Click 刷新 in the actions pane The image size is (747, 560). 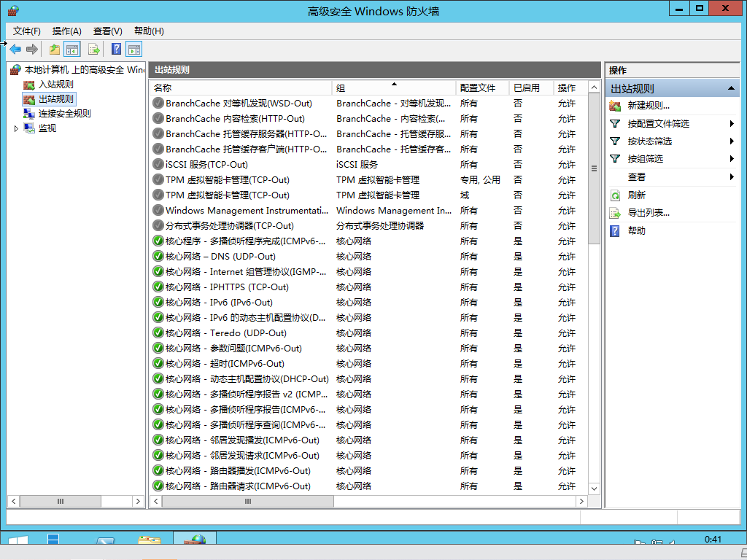[x=636, y=195]
